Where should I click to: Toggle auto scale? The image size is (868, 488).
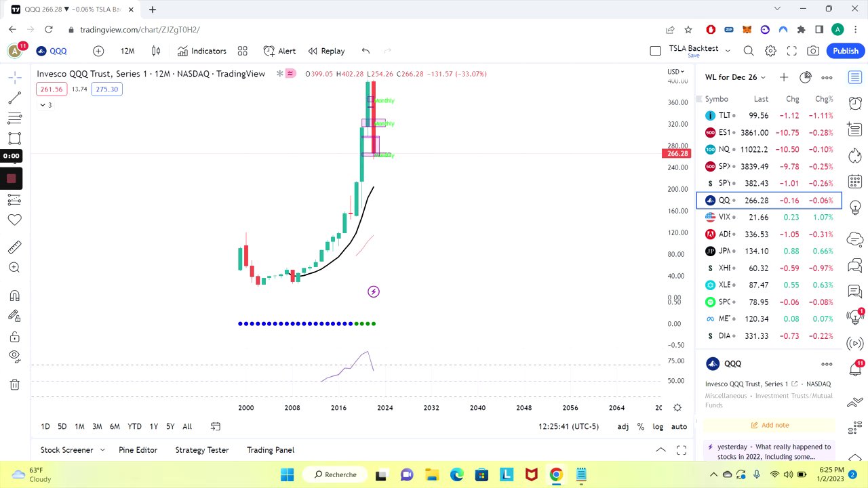pos(679,426)
